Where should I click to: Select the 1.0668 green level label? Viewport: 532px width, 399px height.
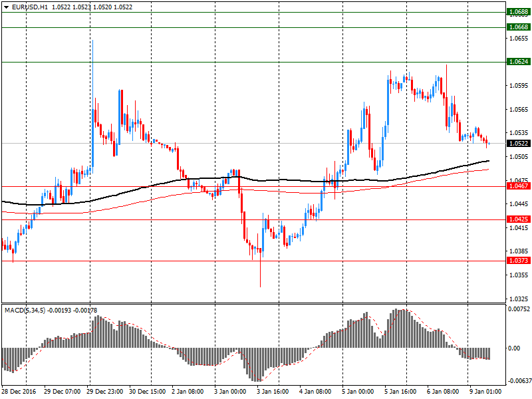(518, 27)
